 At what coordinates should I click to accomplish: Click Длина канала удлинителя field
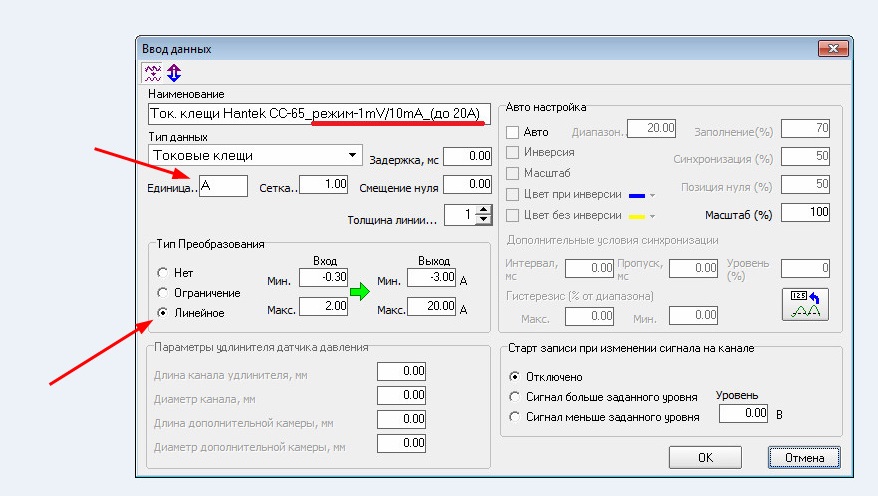click(401, 371)
